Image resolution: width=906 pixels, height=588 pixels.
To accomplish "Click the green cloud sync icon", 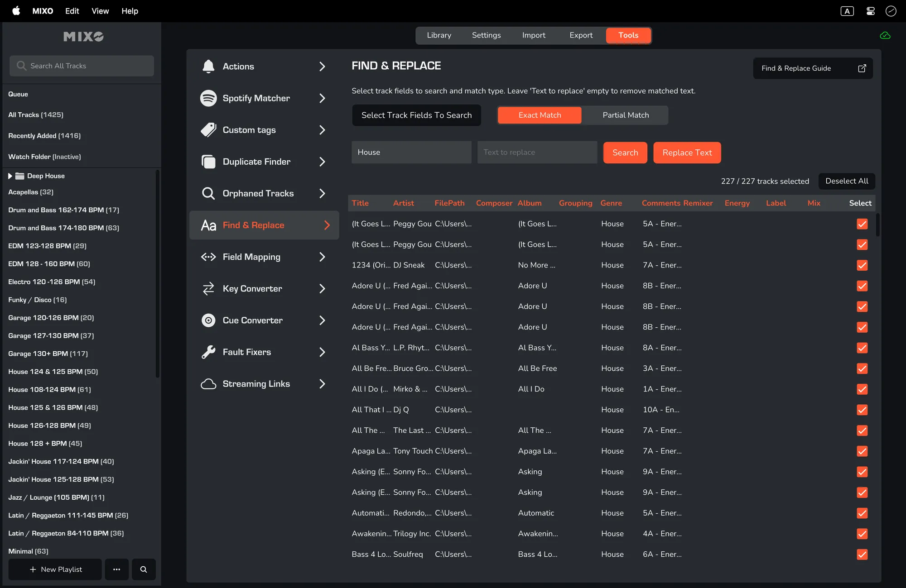I will (x=885, y=35).
